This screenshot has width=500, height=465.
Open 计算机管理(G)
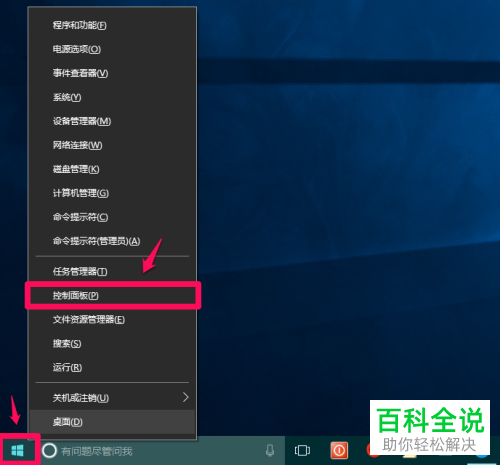[113, 193]
